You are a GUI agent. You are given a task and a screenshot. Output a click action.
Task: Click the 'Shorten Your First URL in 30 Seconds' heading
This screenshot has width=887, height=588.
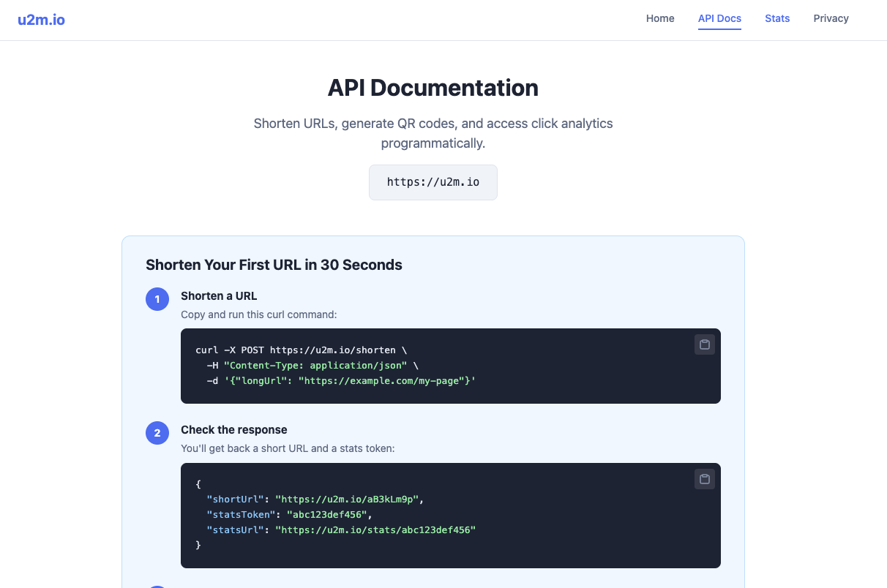(x=274, y=265)
